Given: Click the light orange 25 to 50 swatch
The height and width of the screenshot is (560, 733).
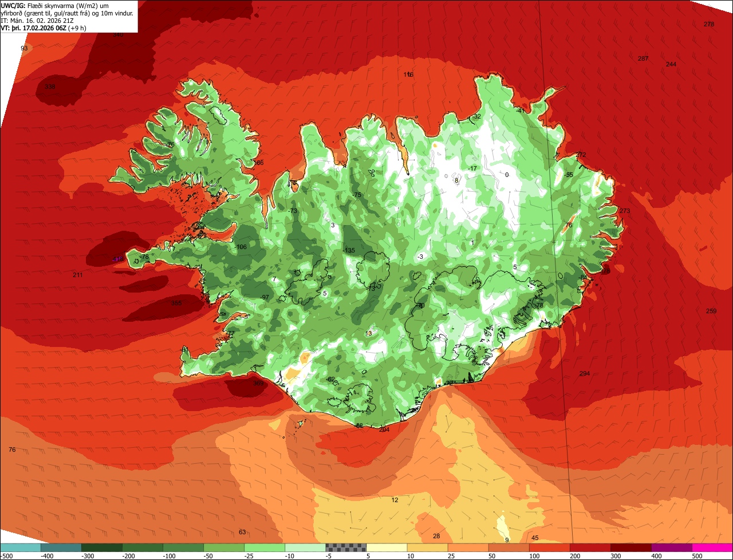Looking at the screenshot, I should (467, 547).
